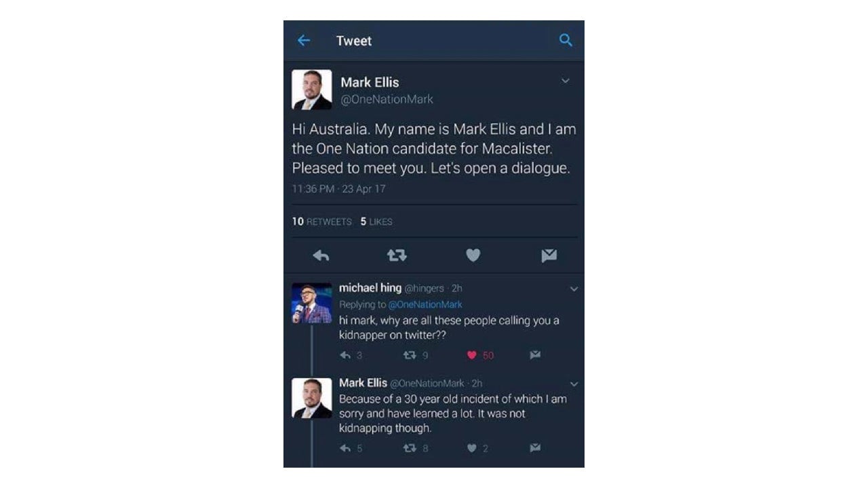Toggle retweet on Mark Ellis's second reply
This screenshot has width=868, height=488.
tap(408, 448)
